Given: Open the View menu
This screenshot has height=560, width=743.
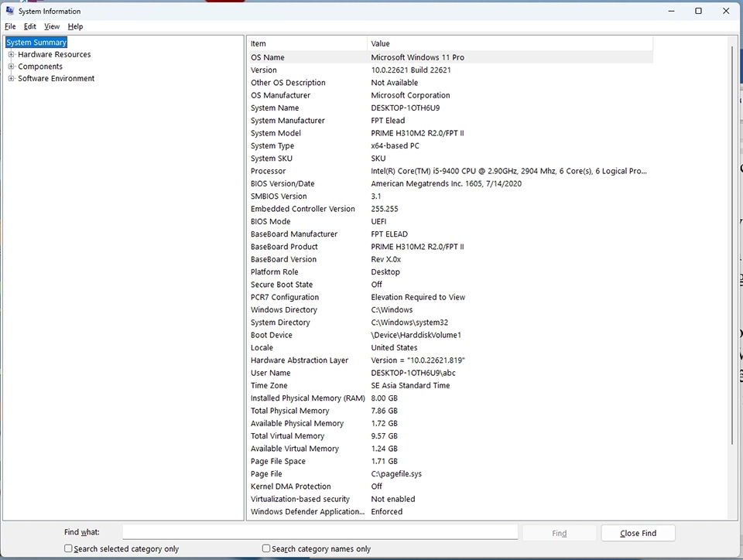Looking at the screenshot, I should 51,26.
